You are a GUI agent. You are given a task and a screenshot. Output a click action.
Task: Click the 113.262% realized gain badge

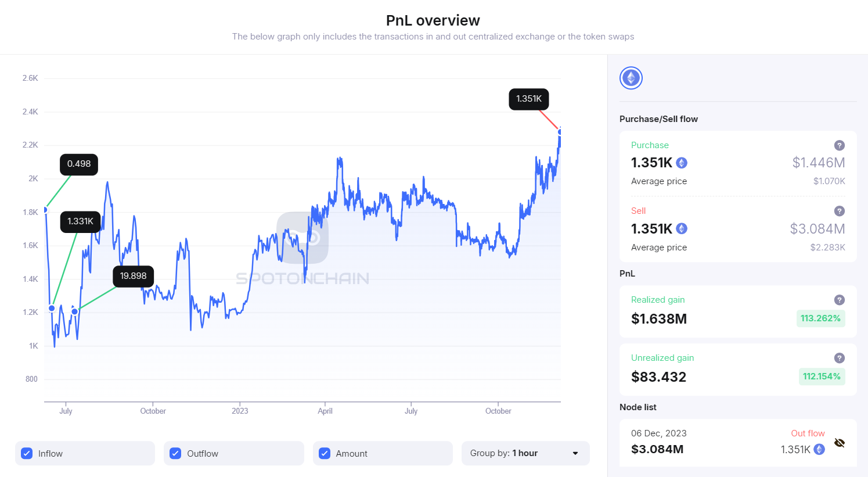tap(820, 318)
